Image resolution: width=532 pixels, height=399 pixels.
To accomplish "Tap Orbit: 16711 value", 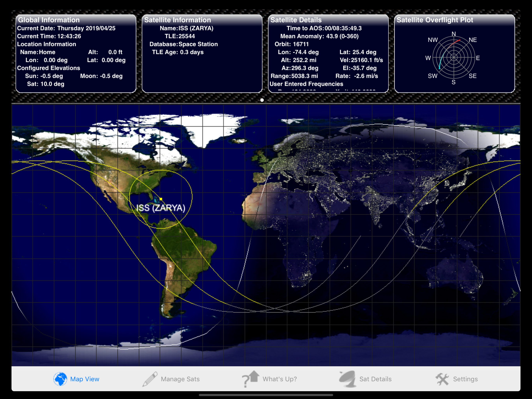I will [x=292, y=44].
